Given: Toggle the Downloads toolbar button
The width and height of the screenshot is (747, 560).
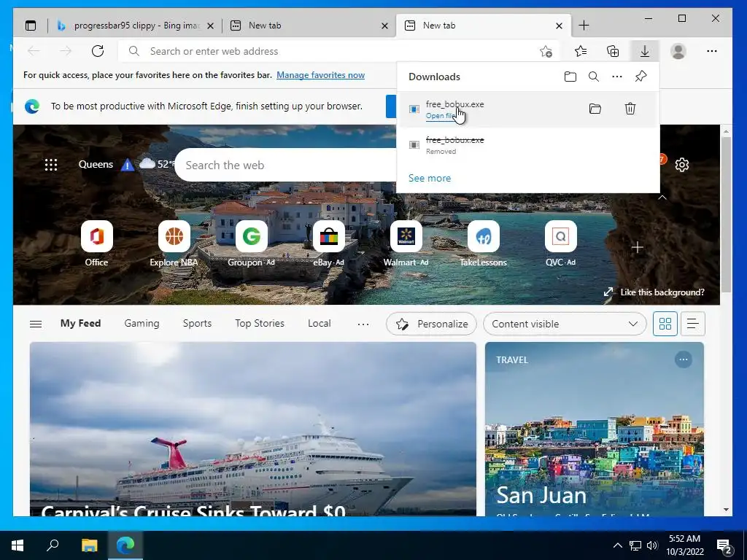Looking at the screenshot, I should 645,51.
